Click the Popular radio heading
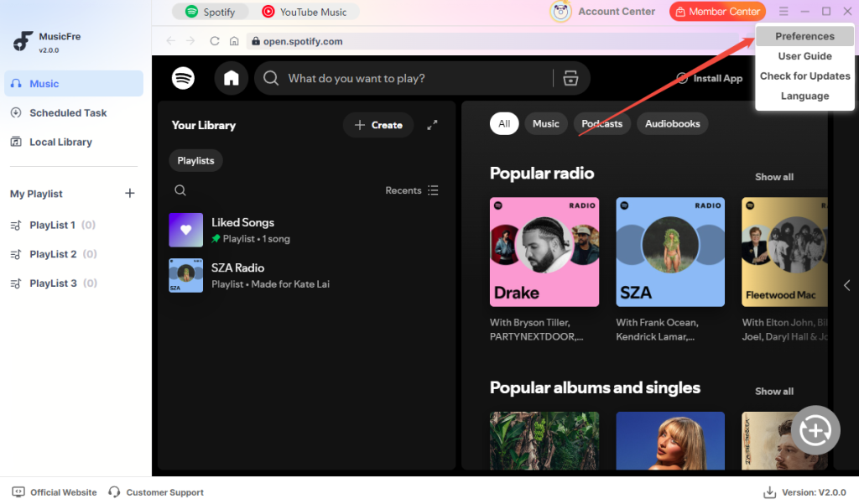 click(x=542, y=173)
